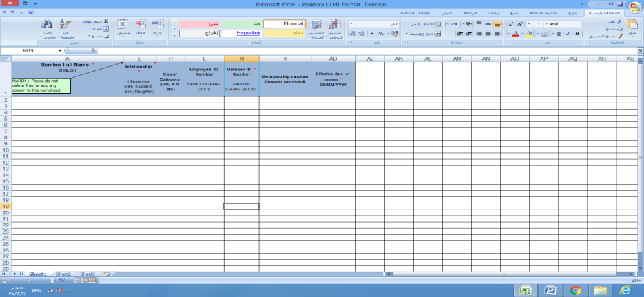644x297 pixels.
Task: Apply the pink Bad cell style
Action: (200, 24)
